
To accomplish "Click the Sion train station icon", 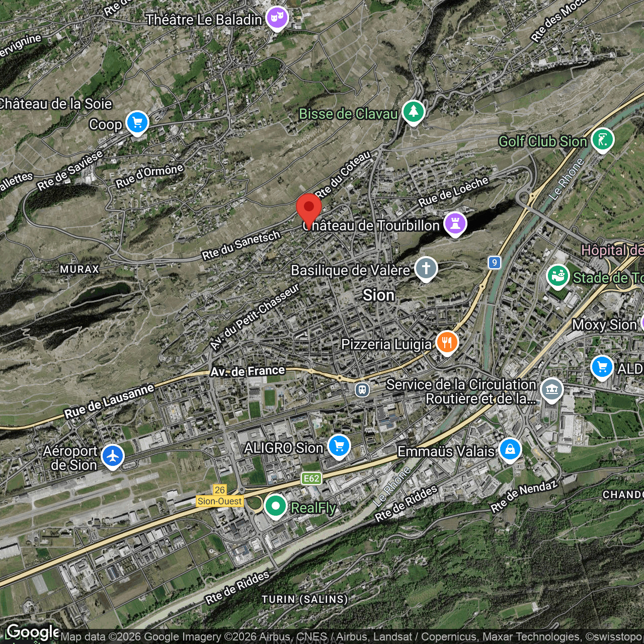I will pos(362,389).
